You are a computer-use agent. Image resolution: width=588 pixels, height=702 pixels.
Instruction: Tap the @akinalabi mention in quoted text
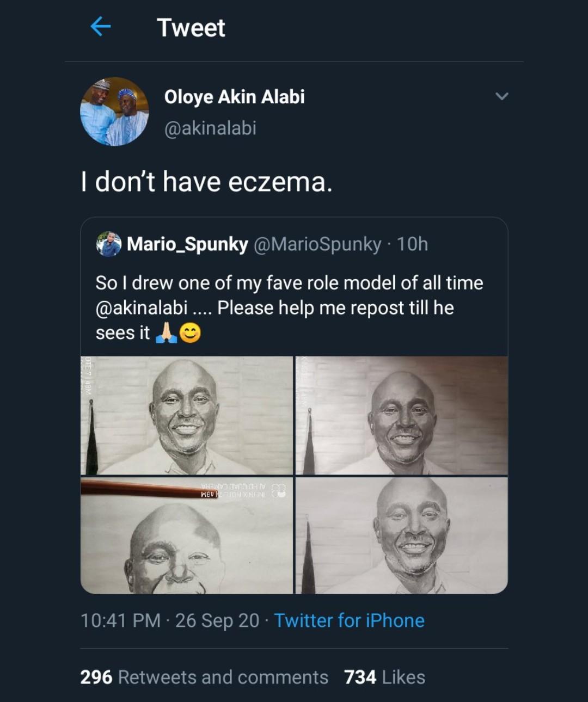tap(141, 308)
